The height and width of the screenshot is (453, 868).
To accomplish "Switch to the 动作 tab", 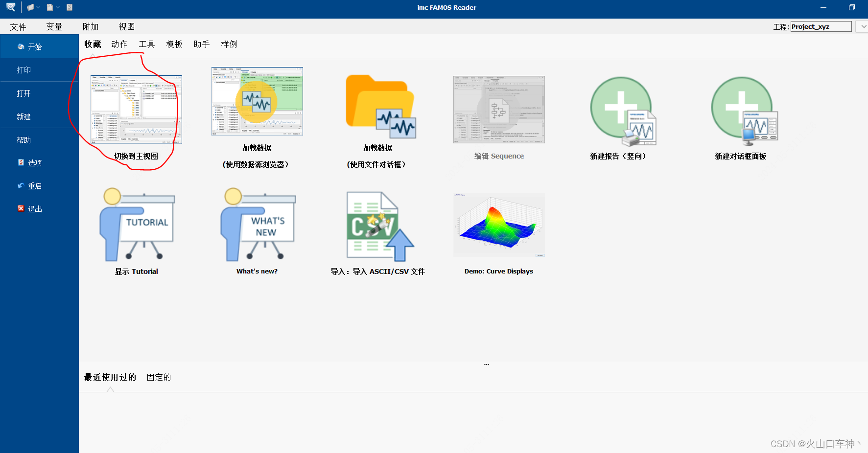I will tap(119, 44).
